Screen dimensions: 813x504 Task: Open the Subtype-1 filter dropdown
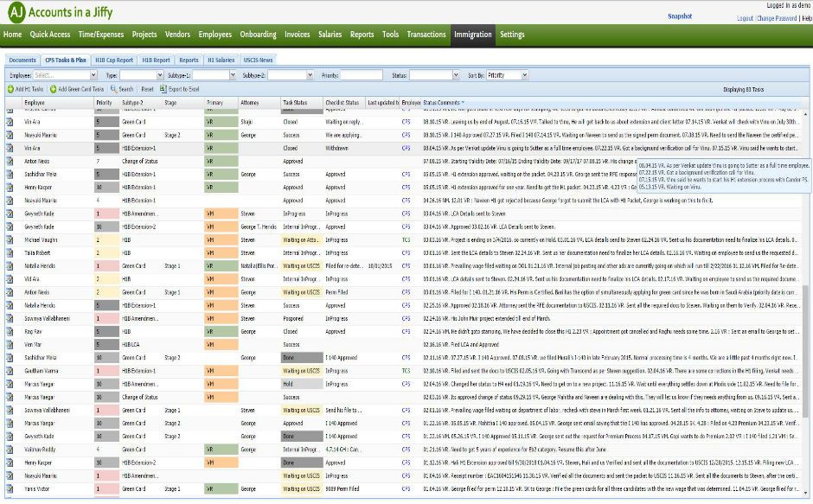click(x=233, y=75)
